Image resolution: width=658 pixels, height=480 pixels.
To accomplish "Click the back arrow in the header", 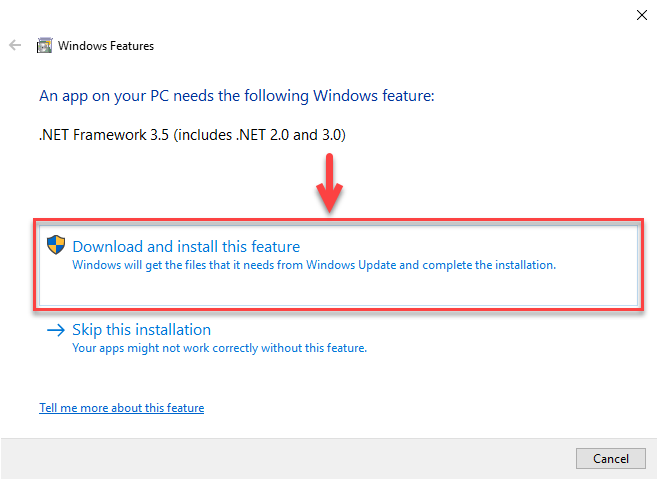I will 15,45.
